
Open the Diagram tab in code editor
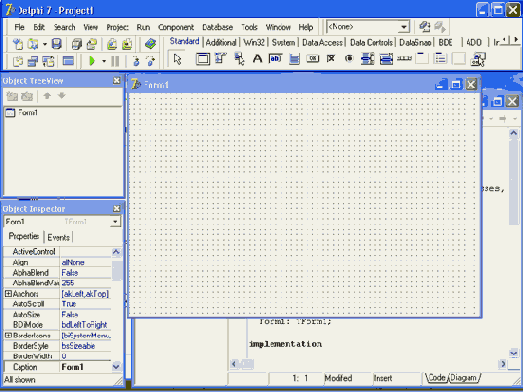coord(464,378)
